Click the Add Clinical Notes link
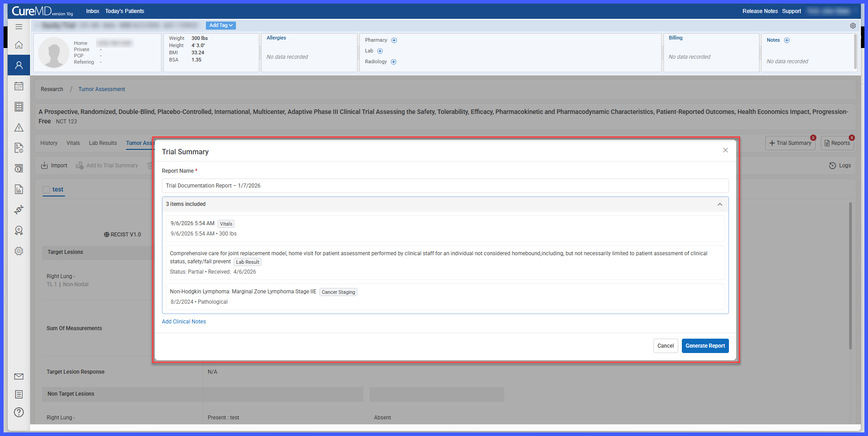The width and height of the screenshot is (868, 436). [184, 322]
